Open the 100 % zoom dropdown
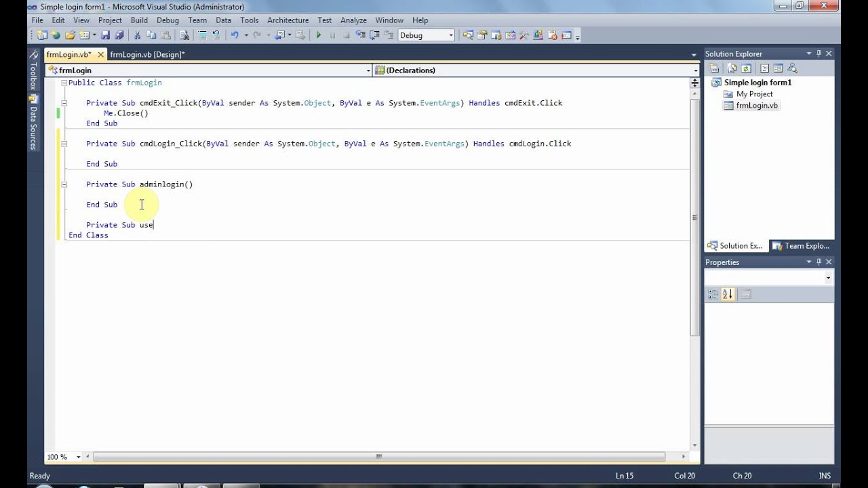868x488 pixels. 79,457
